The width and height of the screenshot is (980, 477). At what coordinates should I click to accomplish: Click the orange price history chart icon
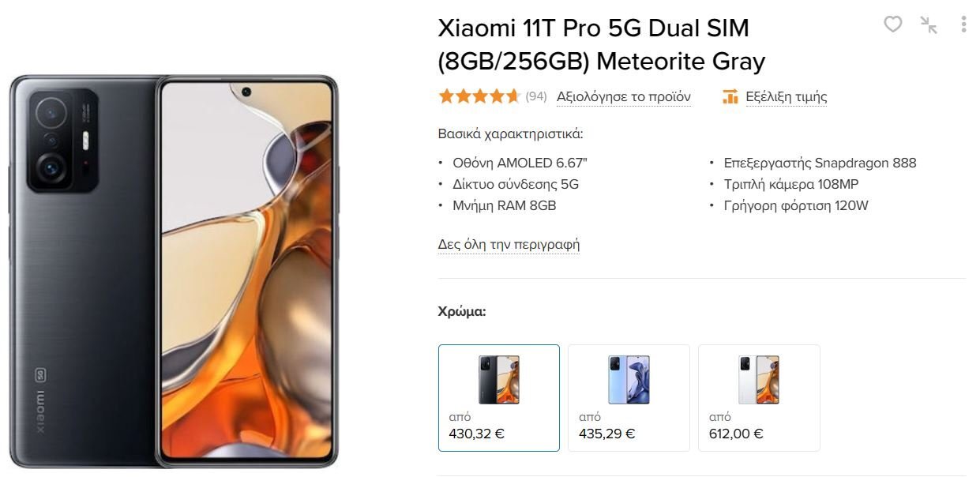[x=730, y=97]
